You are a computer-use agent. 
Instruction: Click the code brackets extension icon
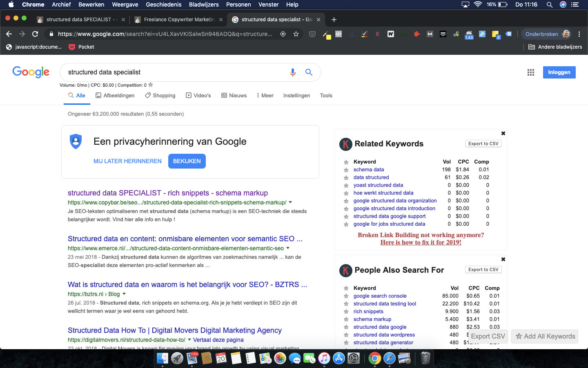339,34
